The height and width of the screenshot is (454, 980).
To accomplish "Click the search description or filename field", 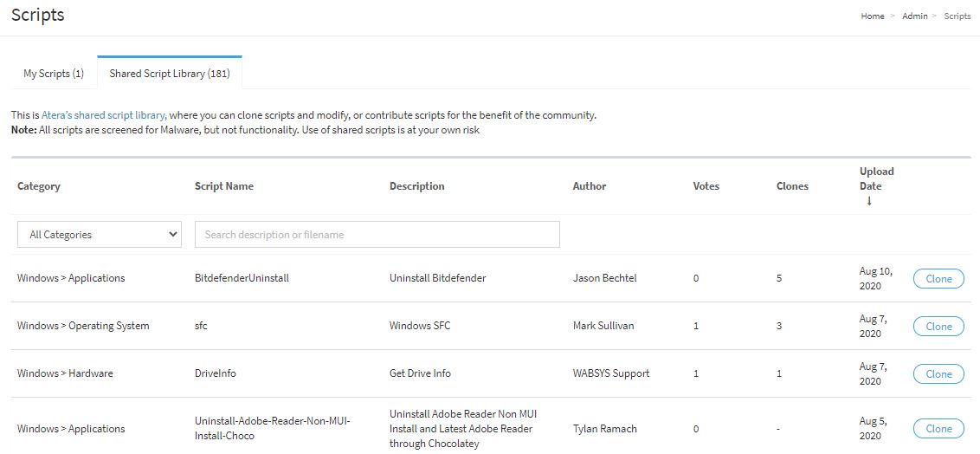I will click(377, 235).
